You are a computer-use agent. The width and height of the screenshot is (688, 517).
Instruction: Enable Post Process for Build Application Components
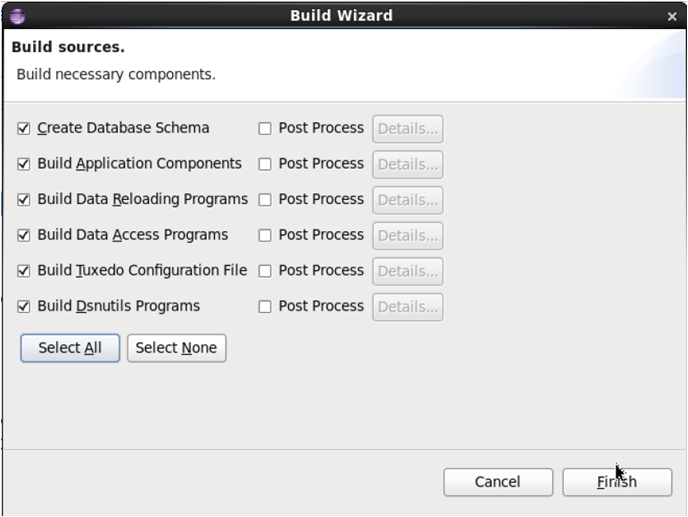click(265, 164)
